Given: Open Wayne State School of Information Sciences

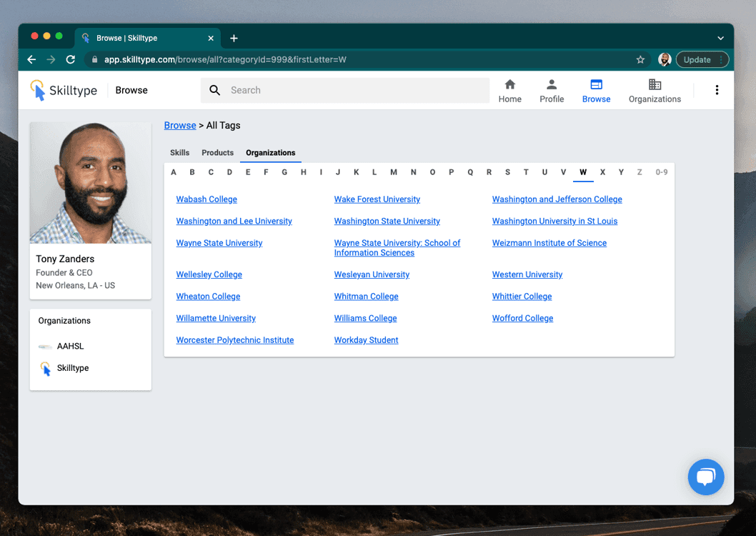Looking at the screenshot, I should (x=397, y=248).
